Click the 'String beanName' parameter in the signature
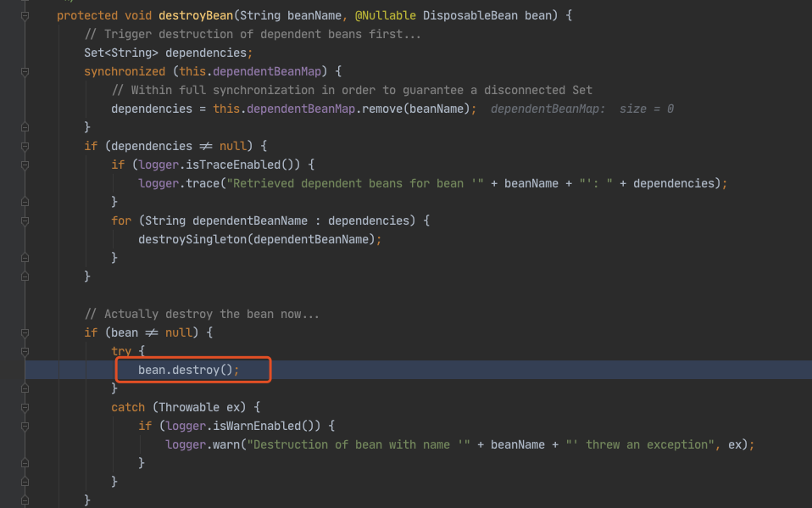The height and width of the screenshot is (508, 812). (291, 15)
